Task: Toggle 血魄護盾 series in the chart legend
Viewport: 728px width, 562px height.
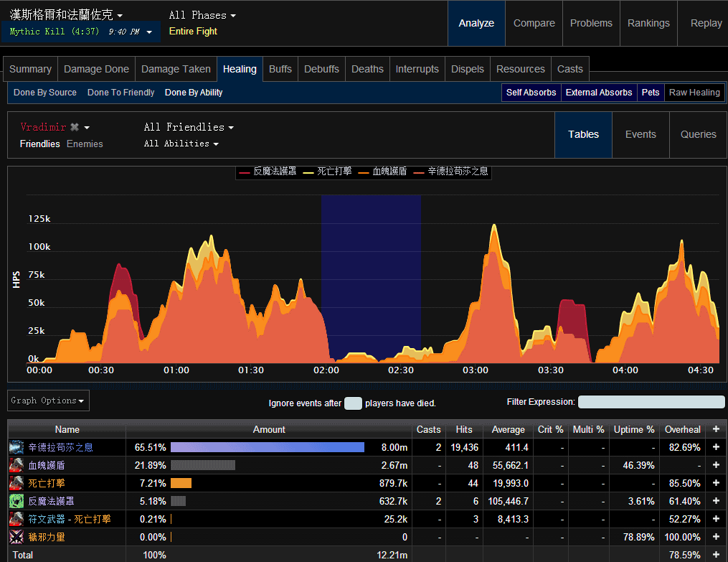Action: 382,172
